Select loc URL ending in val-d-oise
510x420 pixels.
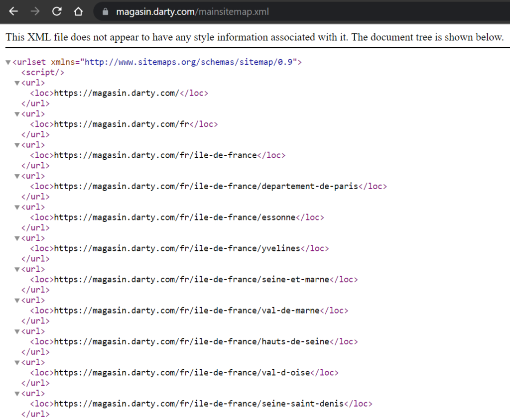click(x=182, y=373)
